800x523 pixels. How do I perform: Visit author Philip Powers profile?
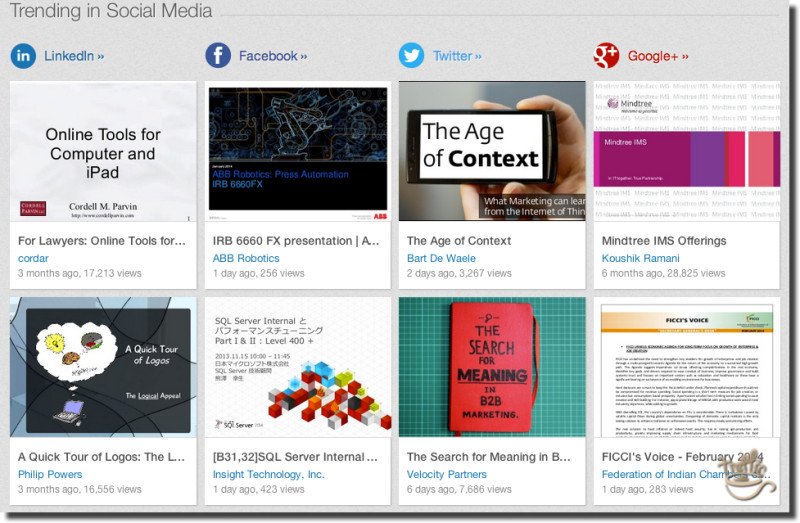50,474
